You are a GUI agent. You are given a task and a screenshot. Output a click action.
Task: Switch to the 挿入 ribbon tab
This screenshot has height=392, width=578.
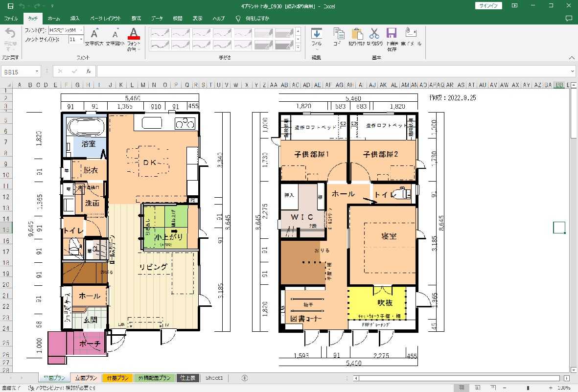tap(75, 18)
